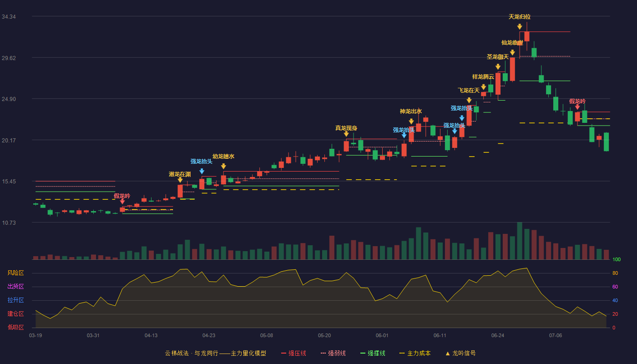
Task: Select the 29.62 price axis label
Action: pyautogui.click(x=9, y=58)
